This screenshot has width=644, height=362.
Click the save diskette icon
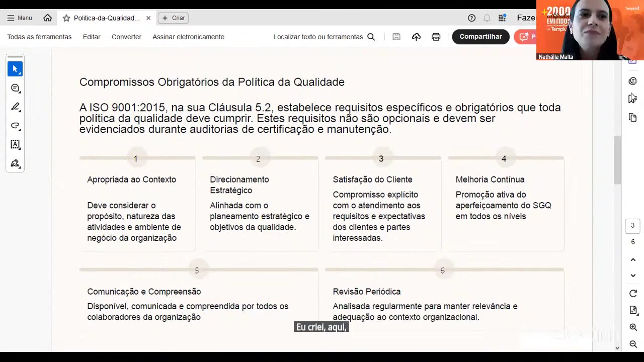[396, 37]
